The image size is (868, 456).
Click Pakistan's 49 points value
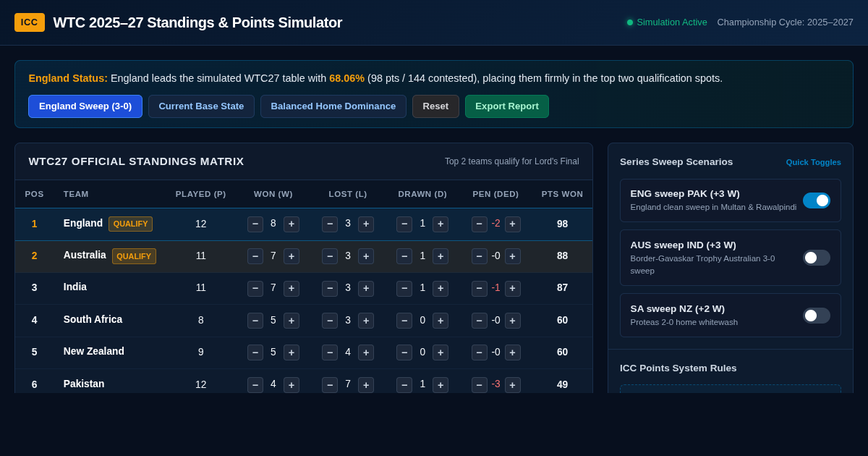pos(562,384)
